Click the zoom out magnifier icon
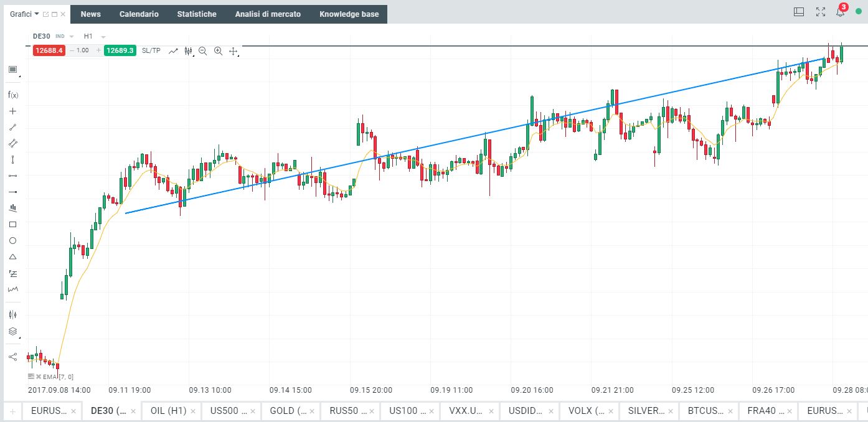 (x=203, y=51)
